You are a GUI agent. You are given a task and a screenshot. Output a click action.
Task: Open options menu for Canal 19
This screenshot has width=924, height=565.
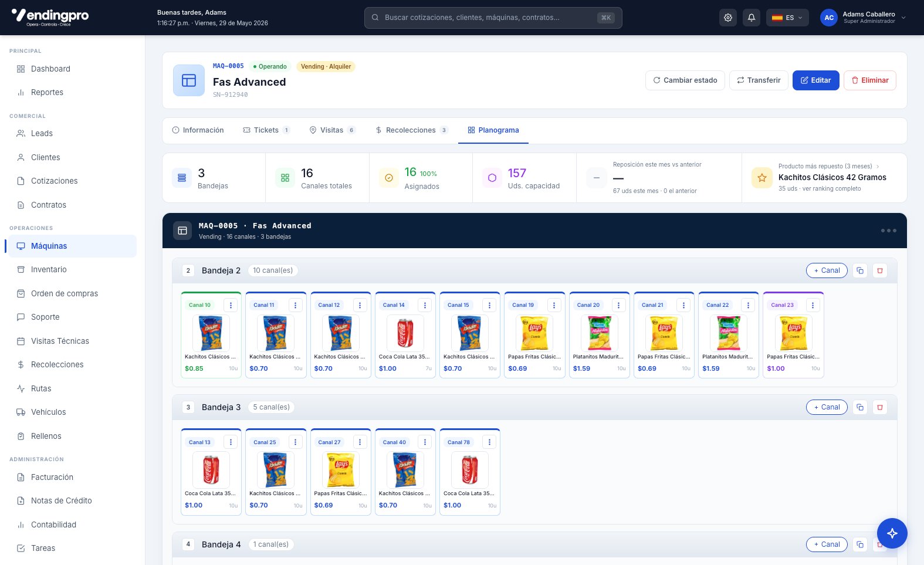click(x=554, y=305)
